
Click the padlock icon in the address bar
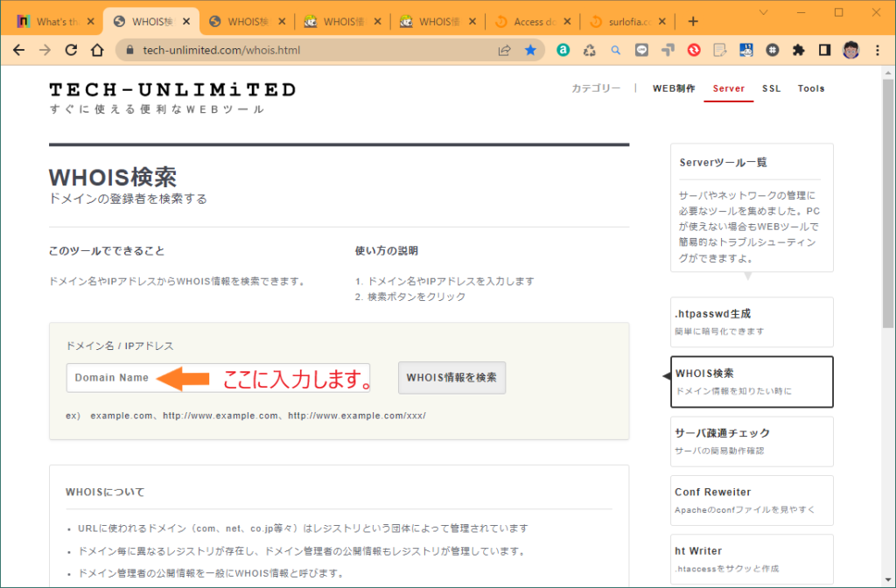coord(129,50)
